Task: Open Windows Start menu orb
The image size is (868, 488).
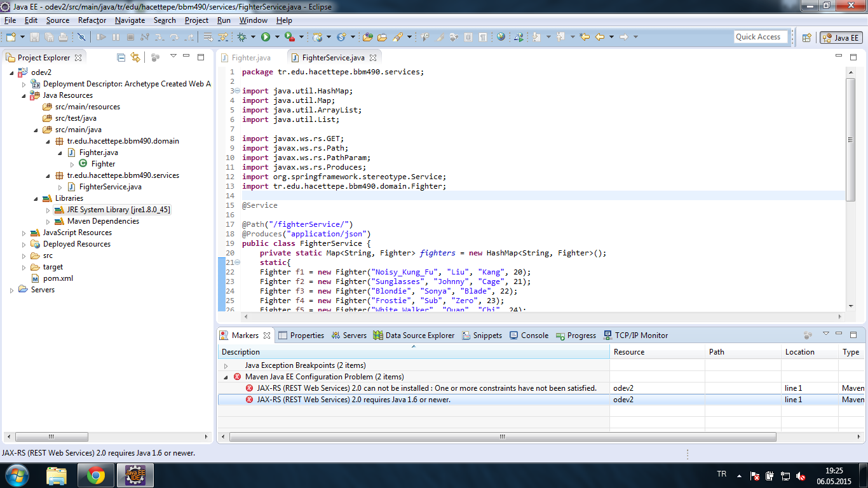Action: tap(17, 475)
